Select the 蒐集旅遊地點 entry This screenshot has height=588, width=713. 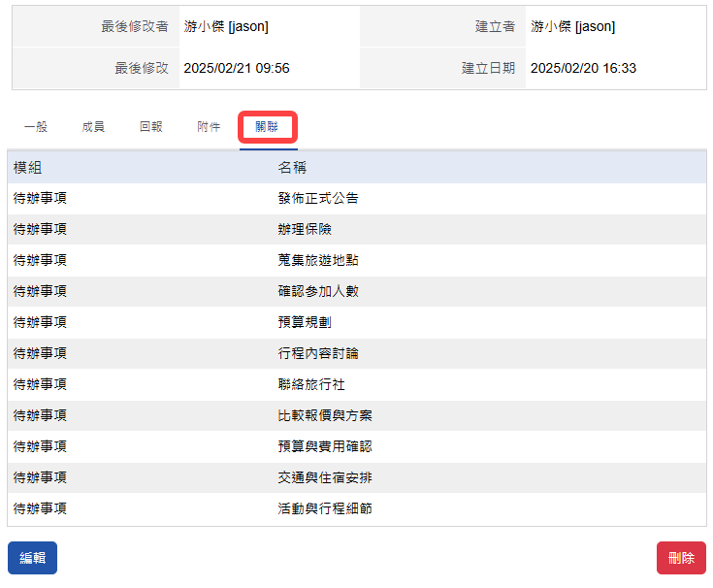coord(318,260)
